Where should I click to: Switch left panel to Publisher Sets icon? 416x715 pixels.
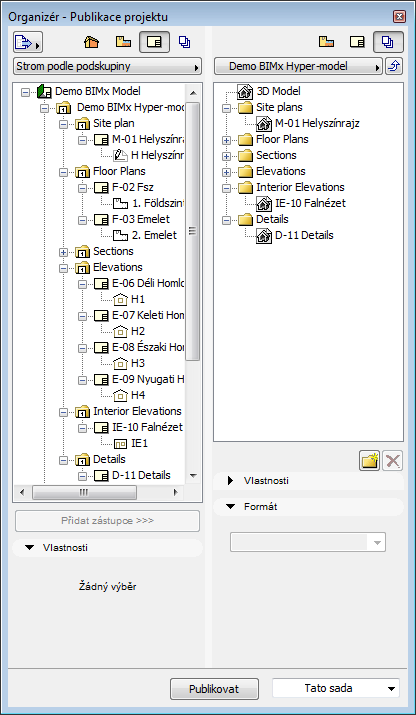coord(185,43)
